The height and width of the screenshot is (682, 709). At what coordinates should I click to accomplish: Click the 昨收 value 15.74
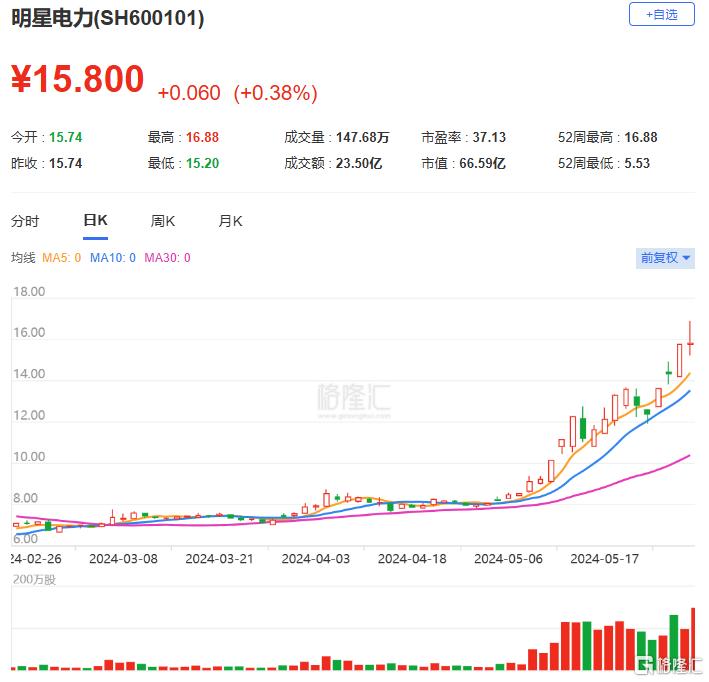66,163
